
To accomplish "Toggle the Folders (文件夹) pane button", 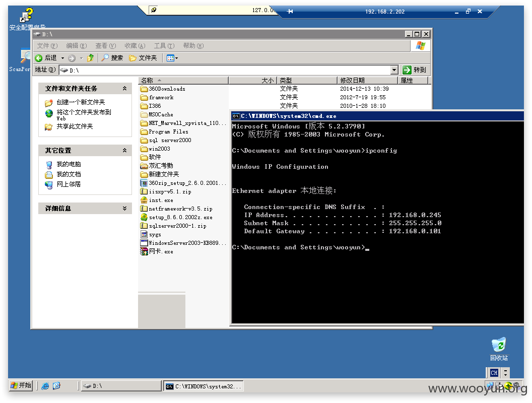I will click(143, 58).
